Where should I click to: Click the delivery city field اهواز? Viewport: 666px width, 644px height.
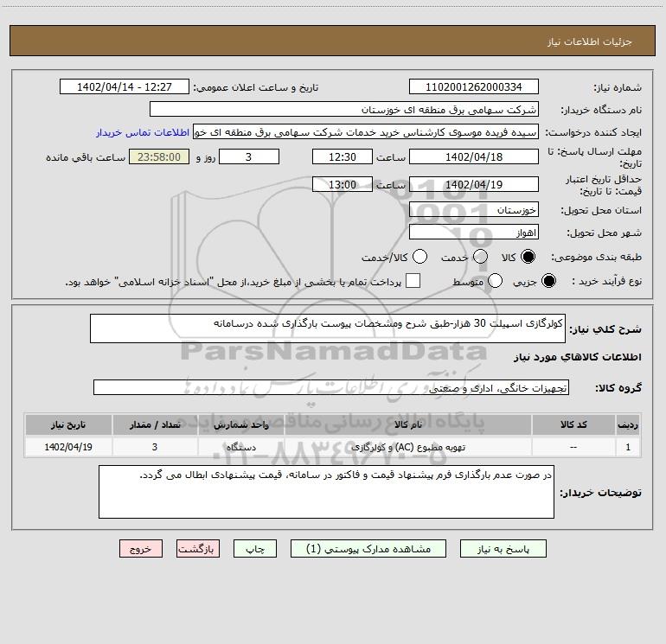point(474,233)
